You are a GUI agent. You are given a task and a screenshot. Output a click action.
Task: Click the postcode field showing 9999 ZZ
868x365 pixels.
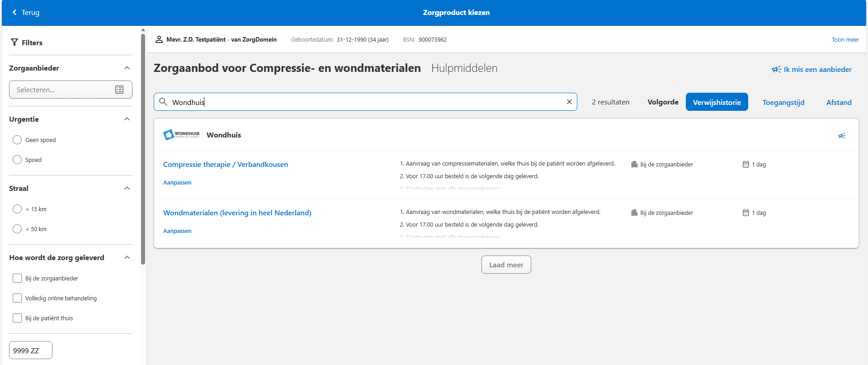pos(31,351)
